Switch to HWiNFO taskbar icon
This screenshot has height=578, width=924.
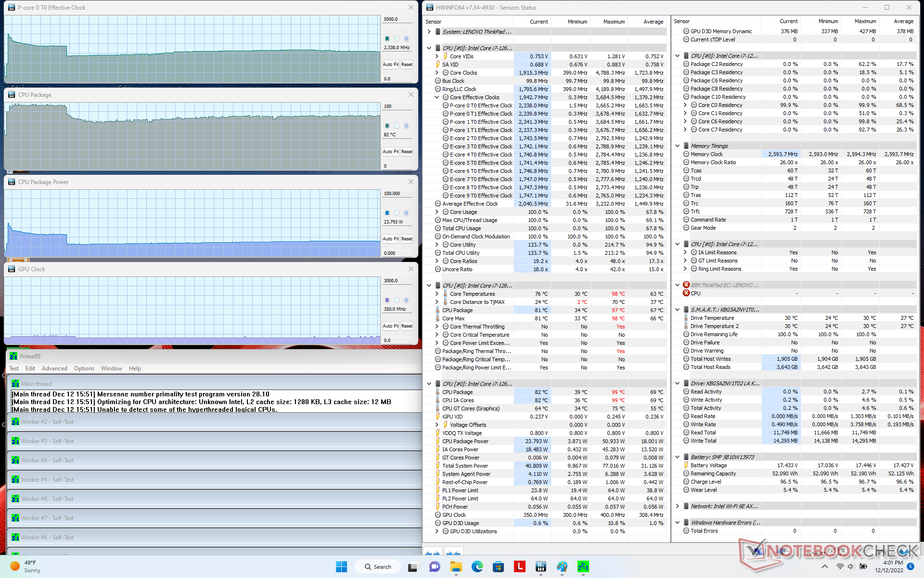540,567
